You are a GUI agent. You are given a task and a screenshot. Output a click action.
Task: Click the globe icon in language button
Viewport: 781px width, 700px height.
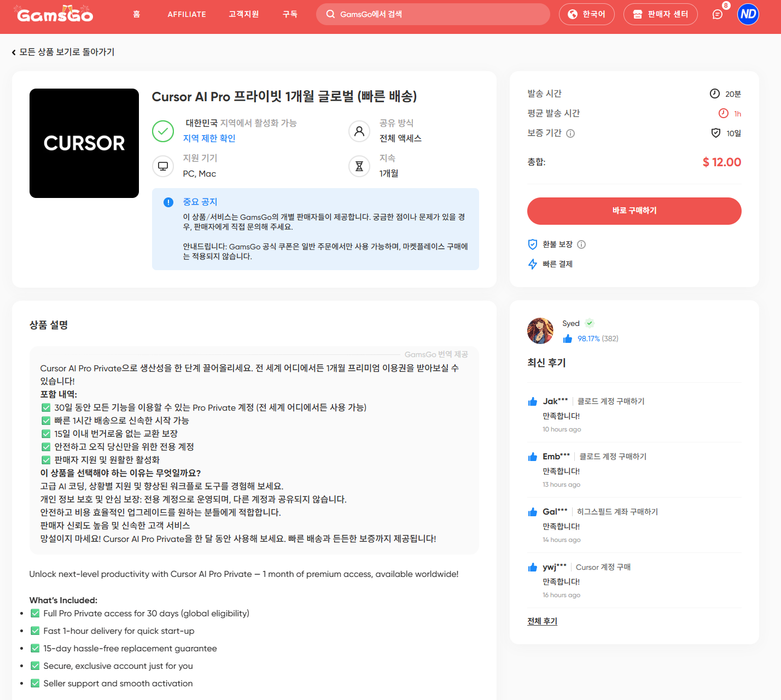(572, 14)
